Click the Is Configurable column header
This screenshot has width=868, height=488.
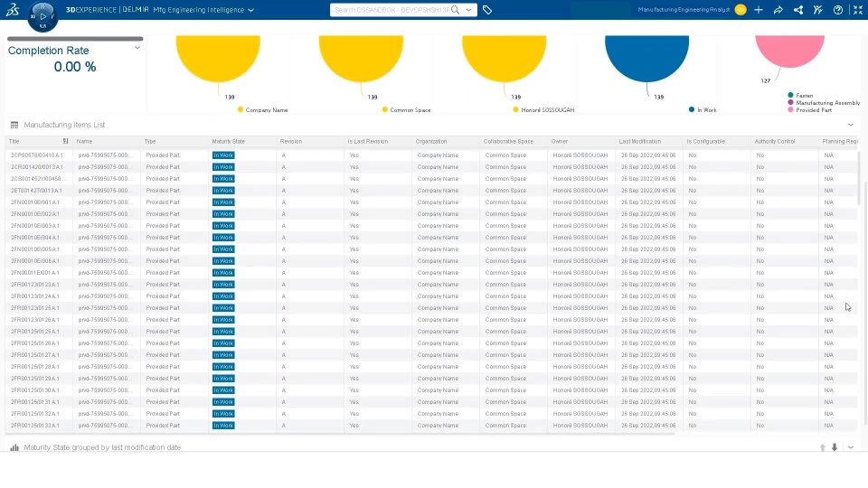pyautogui.click(x=705, y=142)
